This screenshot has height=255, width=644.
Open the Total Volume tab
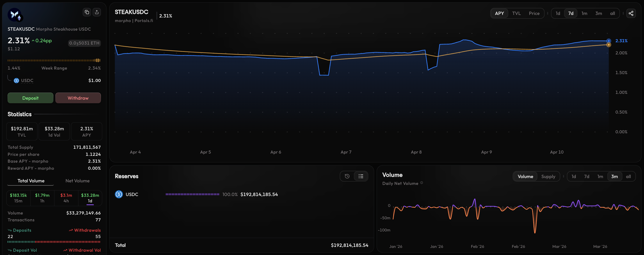pyautogui.click(x=31, y=181)
